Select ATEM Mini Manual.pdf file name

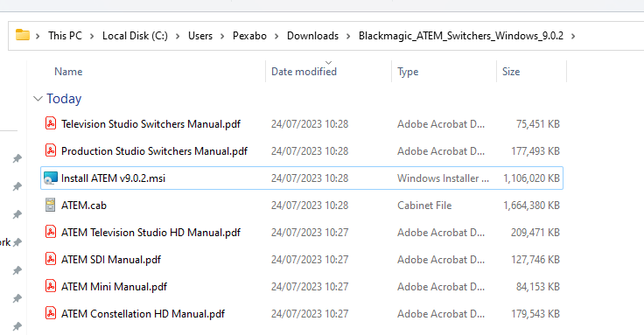114,287
